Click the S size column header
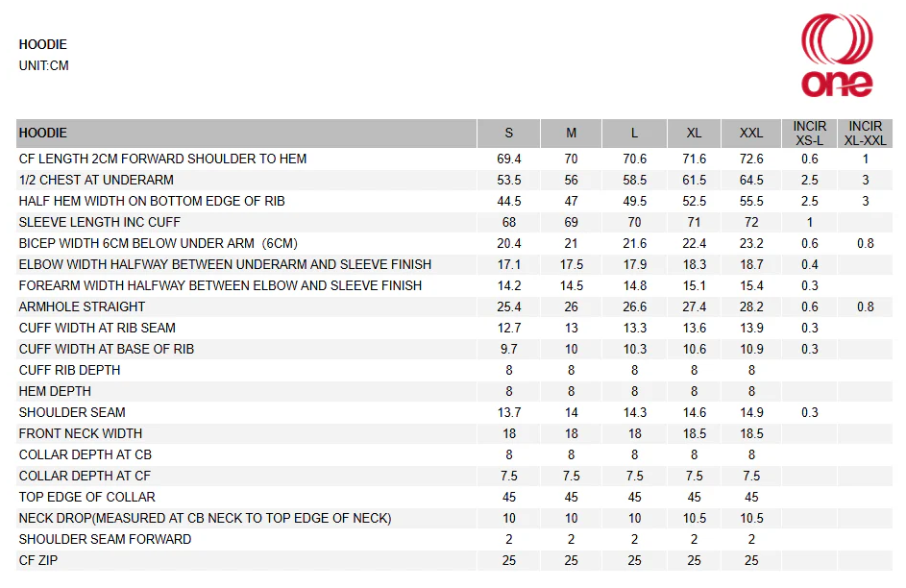This screenshot has height=588, width=906. (509, 134)
